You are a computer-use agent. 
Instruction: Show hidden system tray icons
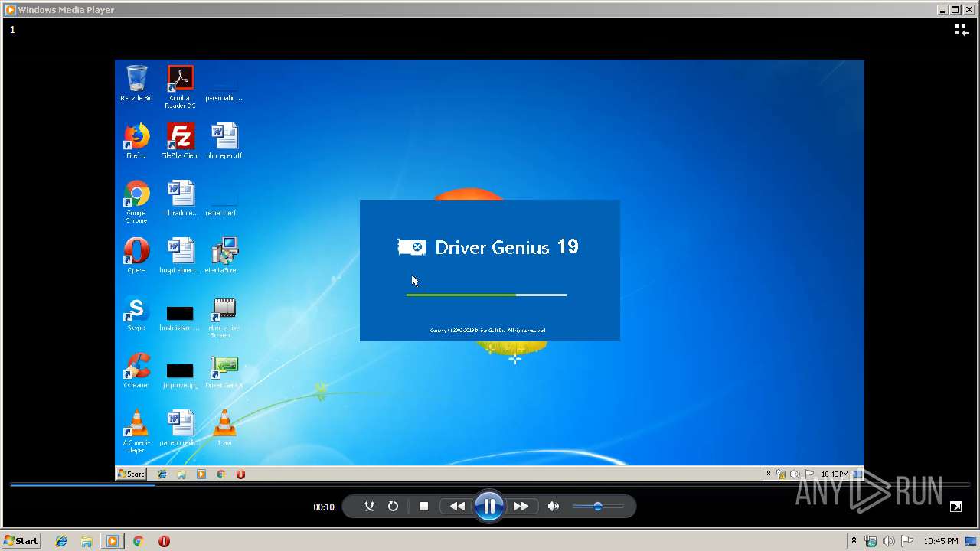(x=854, y=541)
